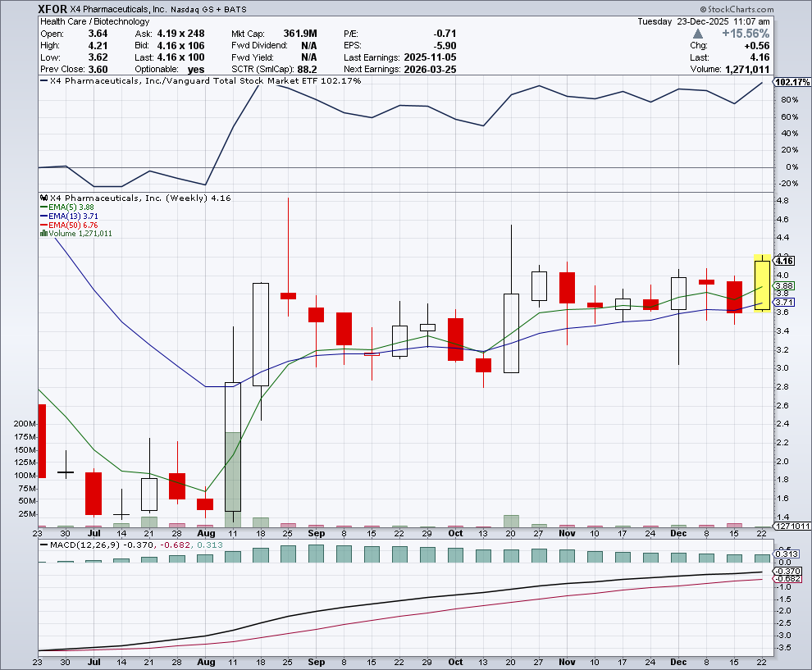Select the EPS value -5.90
This screenshot has height=670, width=812.
pyautogui.click(x=445, y=46)
